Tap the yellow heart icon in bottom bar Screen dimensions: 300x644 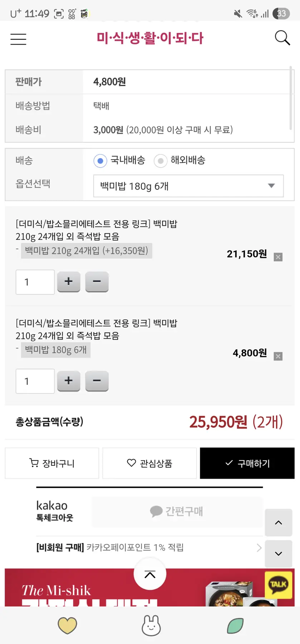(x=67, y=625)
